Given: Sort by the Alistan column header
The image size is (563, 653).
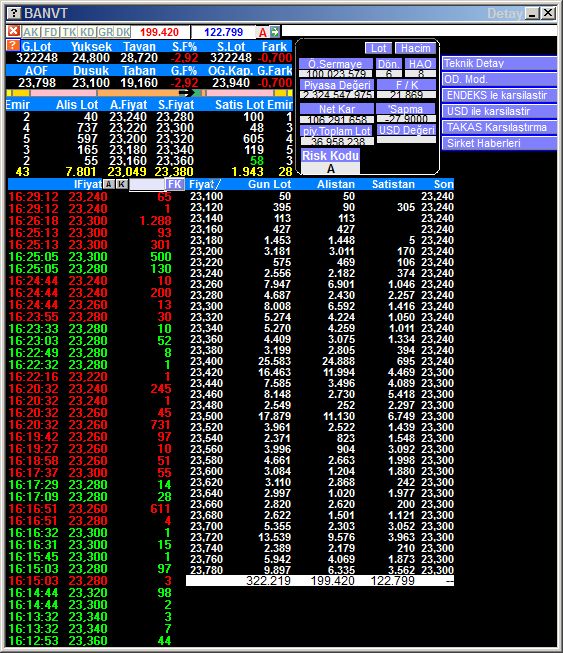Looking at the screenshot, I should [x=336, y=184].
